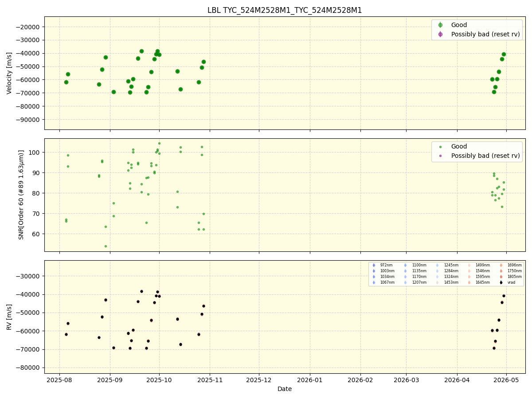Click the 2025-11 date tick label
This screenshot has width=532, height=399.
pos(210,380)
